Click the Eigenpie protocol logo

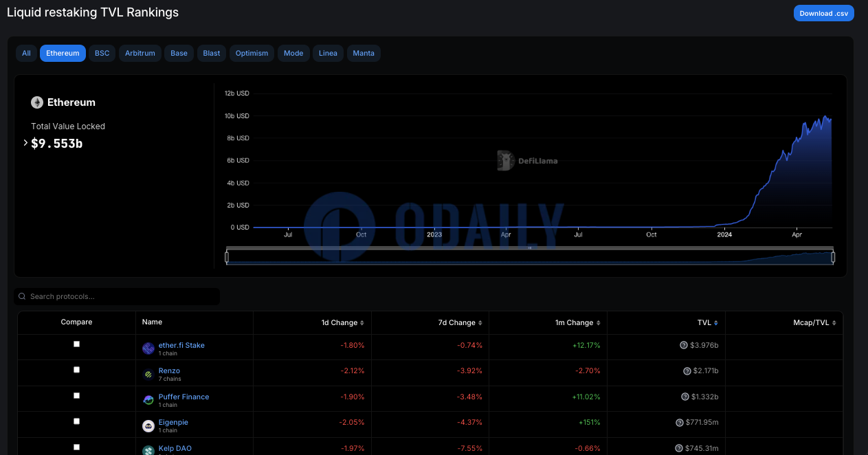coord(148,426)
